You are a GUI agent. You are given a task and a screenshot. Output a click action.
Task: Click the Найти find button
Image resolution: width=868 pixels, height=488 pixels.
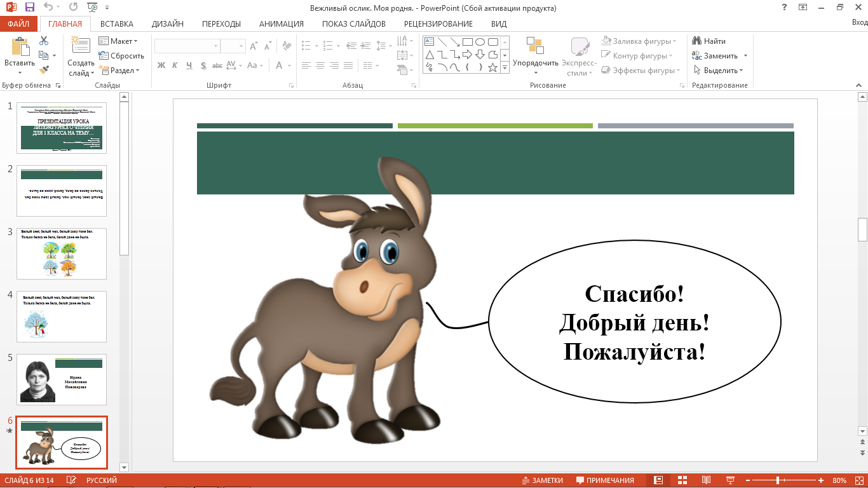click(709, 41)
